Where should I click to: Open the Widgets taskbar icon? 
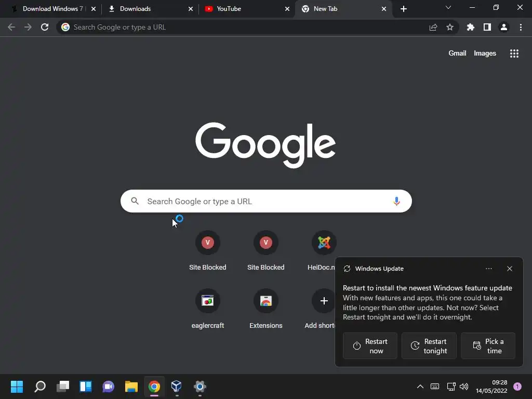[x=86, y=387]
